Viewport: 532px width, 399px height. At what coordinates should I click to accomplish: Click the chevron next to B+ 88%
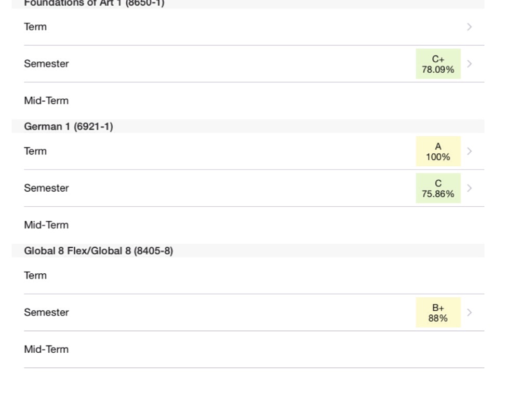[469, 312]
